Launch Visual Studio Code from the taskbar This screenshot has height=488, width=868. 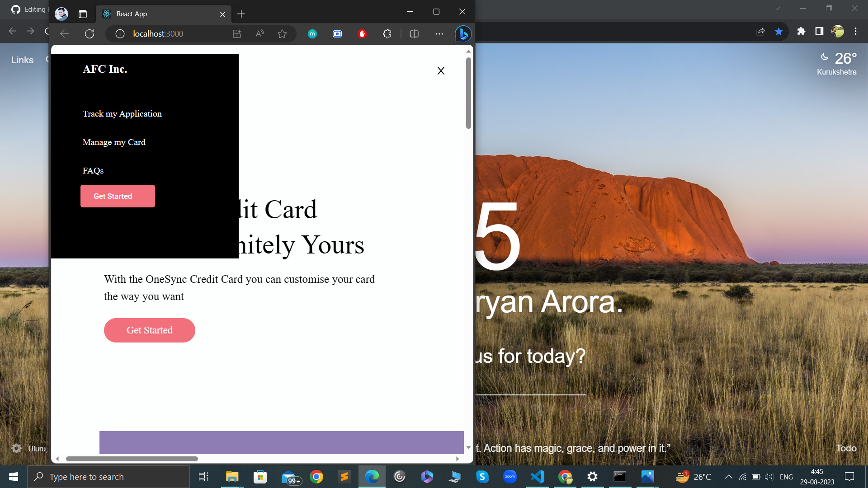pos(537,476)
